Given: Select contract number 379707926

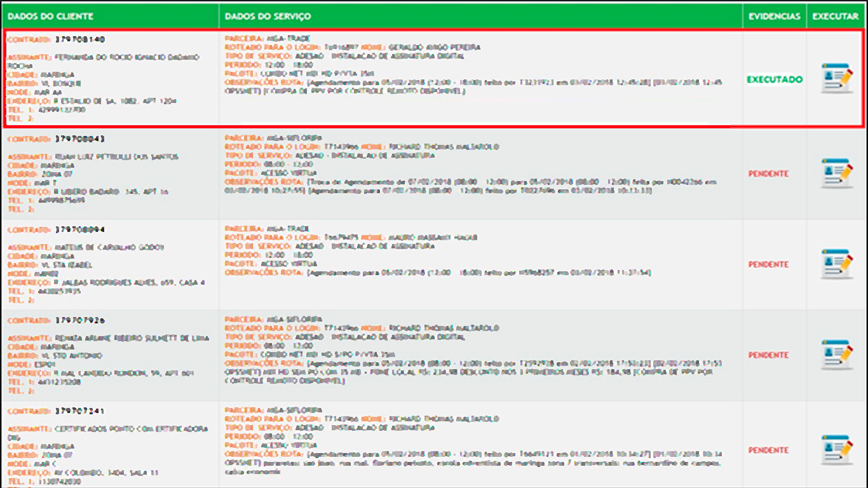Looking at the screenshot, I should pos(79,320).
